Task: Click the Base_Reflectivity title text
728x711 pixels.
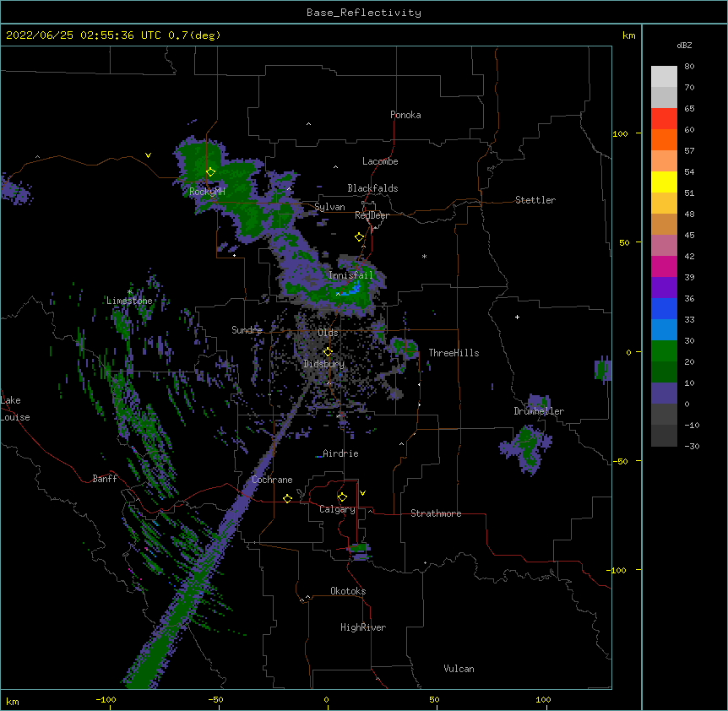Action: [363, 13]
